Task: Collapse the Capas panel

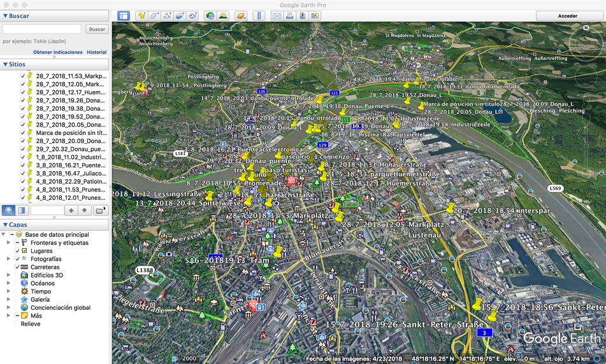Action: (x=6, y=225)
